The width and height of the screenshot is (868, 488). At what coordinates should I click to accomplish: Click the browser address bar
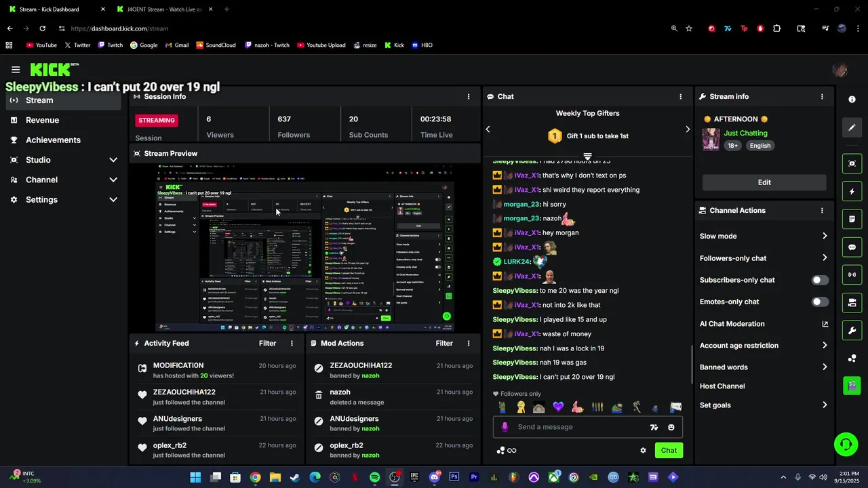point(359,28)
